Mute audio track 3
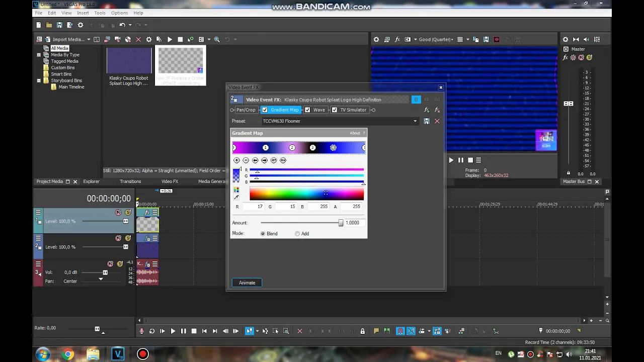Screen dimensions: 644x362 pyautogui.click(x=110, y=264)
